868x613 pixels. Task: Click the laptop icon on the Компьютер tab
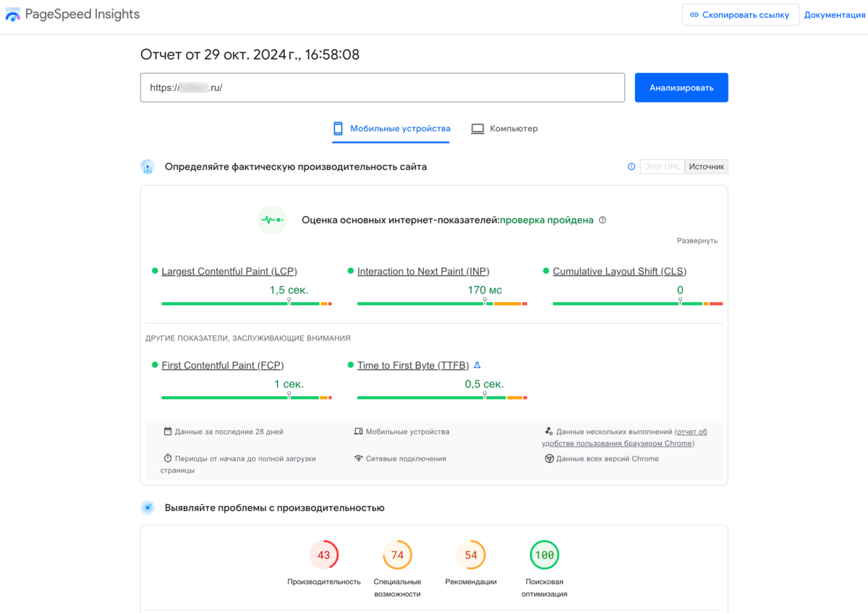pyautogui.click(x=477, y=129)
